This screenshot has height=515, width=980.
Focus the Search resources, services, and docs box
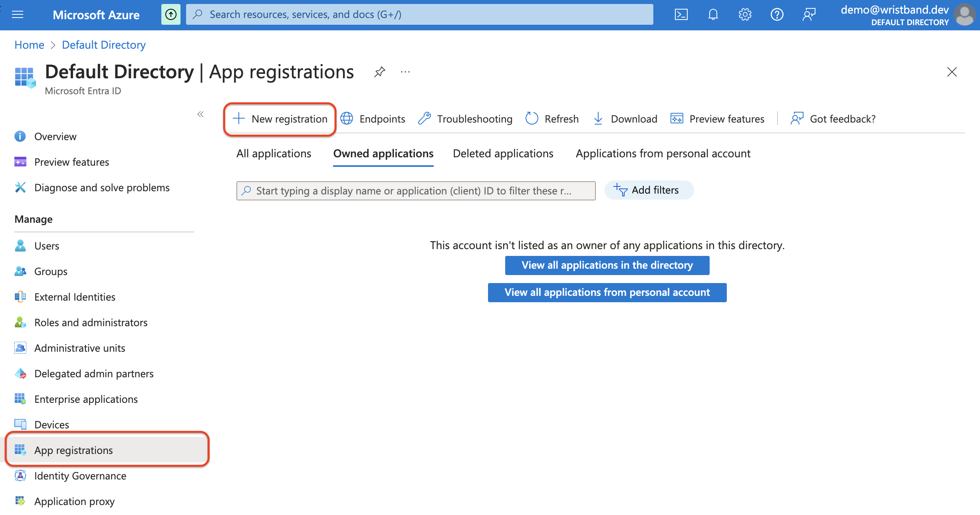pos(419,15)
